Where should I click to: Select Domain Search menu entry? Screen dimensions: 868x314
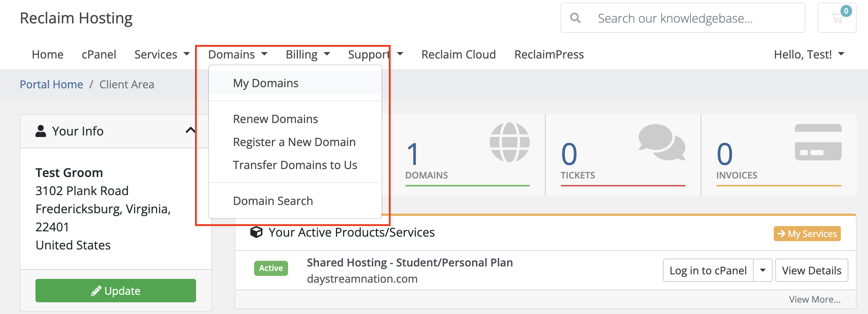pos(295,201)
